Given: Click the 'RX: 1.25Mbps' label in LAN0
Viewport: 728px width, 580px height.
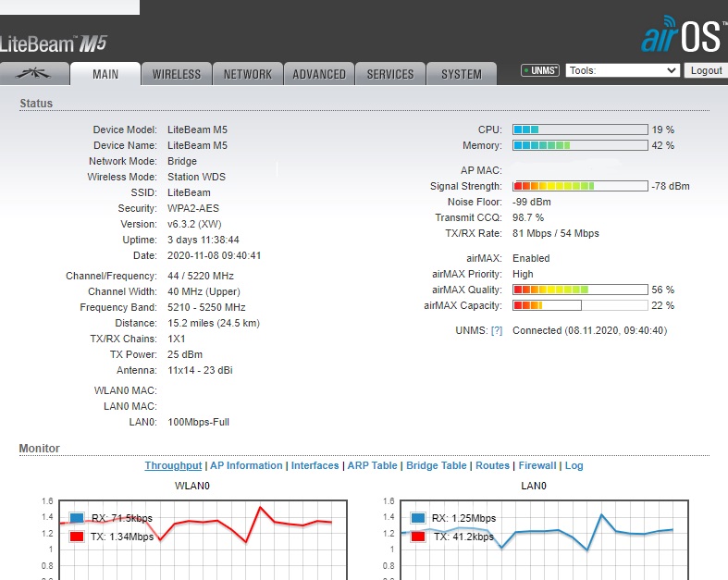Looking at the screenshot, I should click(463, 518).
